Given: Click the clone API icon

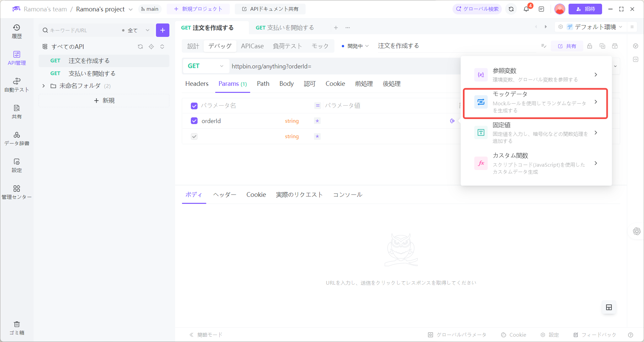Looking at the screenshot, I should click(602, 46).
